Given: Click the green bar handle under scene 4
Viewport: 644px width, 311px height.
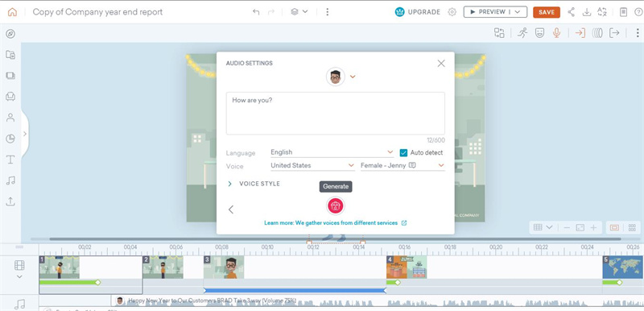Looking at the screenshot, I should tap(397, 282).
